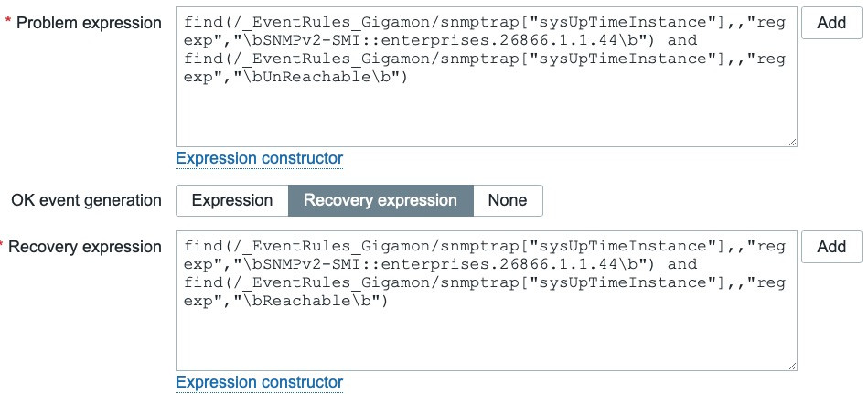
Task: Open Expression constructor below Recovery expression
Action: coord(259,382)
